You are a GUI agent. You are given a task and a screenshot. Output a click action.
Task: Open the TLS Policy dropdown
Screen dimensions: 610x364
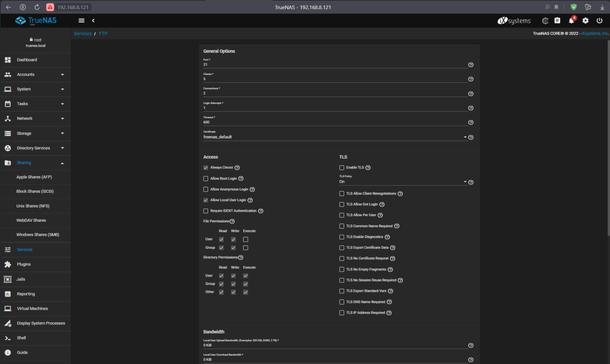[403, 181]
